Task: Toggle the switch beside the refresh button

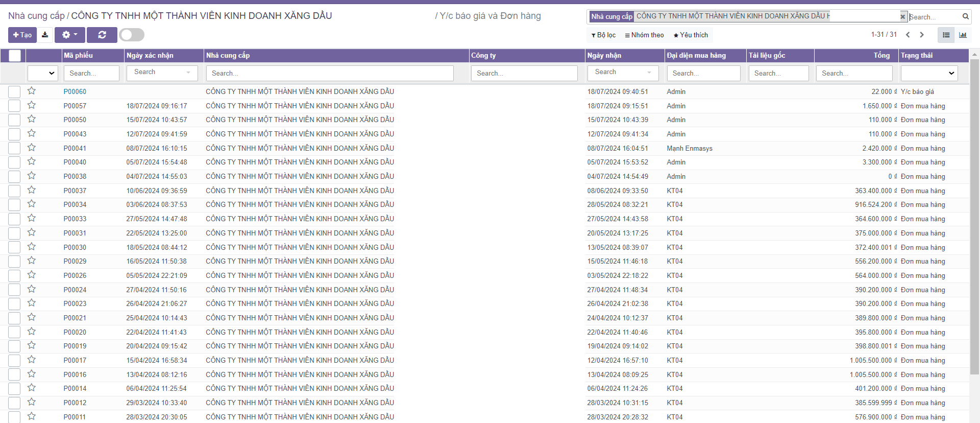Action: point(132,35)
